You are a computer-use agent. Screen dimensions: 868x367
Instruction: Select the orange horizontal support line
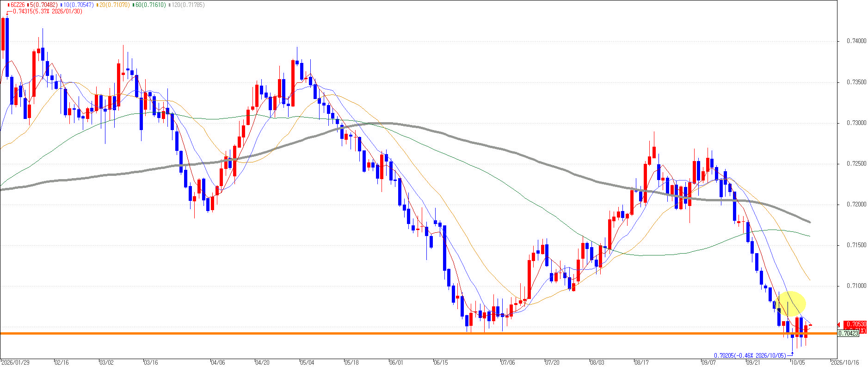(x=419, y=333)
